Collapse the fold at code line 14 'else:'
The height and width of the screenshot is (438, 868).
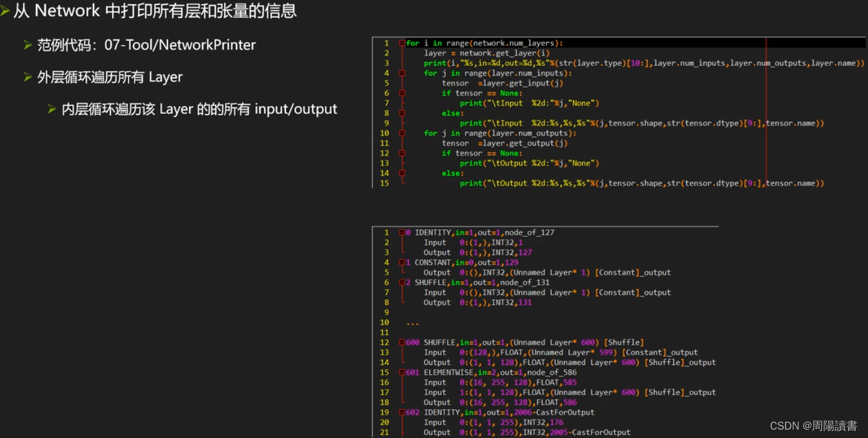[x=402, y=173]
